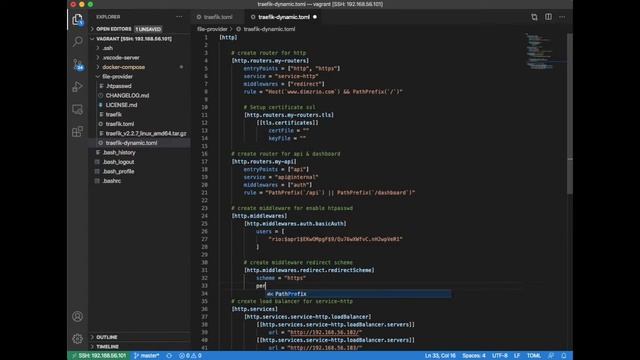Click the editor vertical scrollbar
This screenshot has height=360, width=640.
(569, 114)
